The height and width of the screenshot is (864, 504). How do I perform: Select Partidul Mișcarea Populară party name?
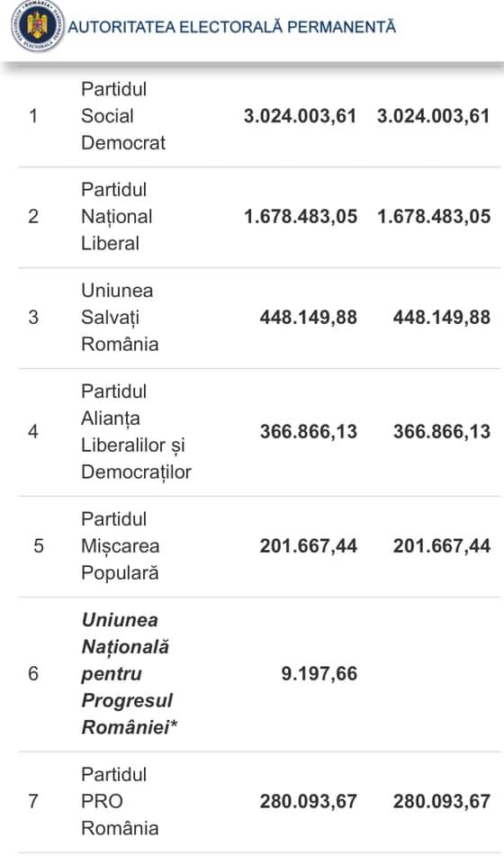tap(120, 546)
